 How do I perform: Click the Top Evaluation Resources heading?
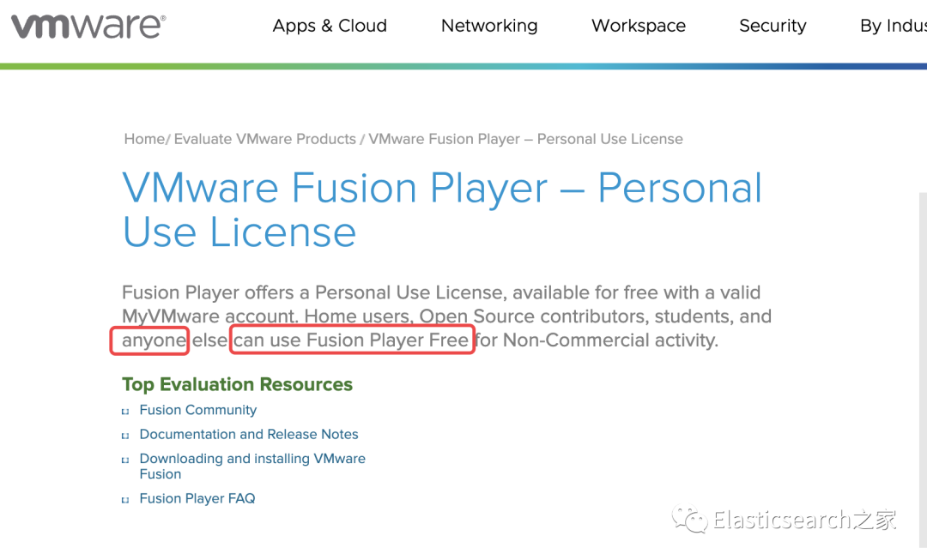[x=237, y=384]
